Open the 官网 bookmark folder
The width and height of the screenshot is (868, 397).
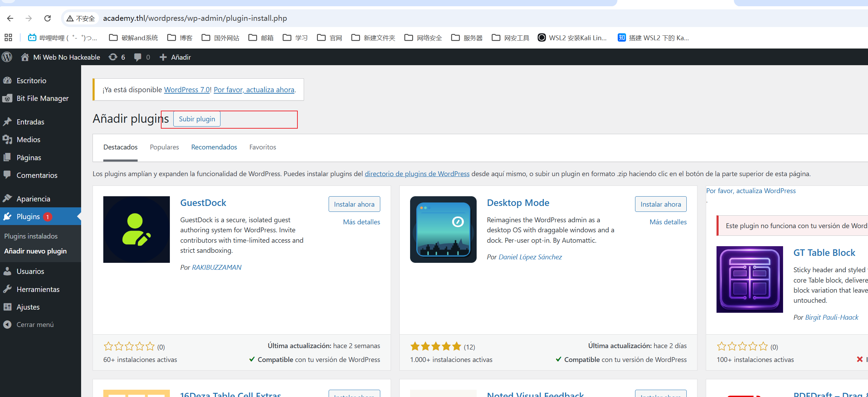pos(330,37)
